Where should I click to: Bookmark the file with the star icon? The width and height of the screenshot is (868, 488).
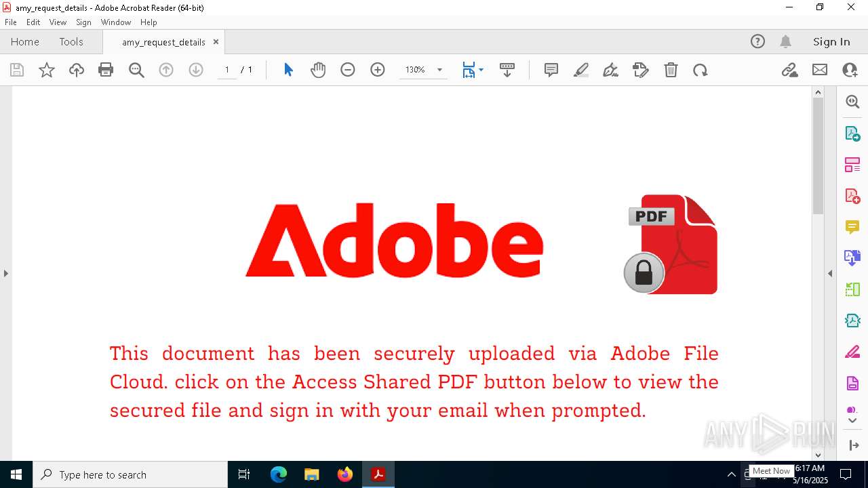click(47, 70)
